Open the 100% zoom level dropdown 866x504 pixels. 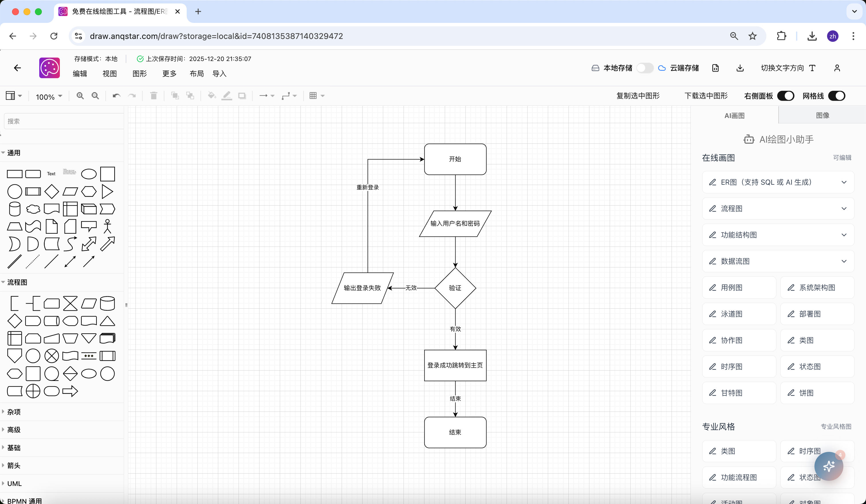49,97
